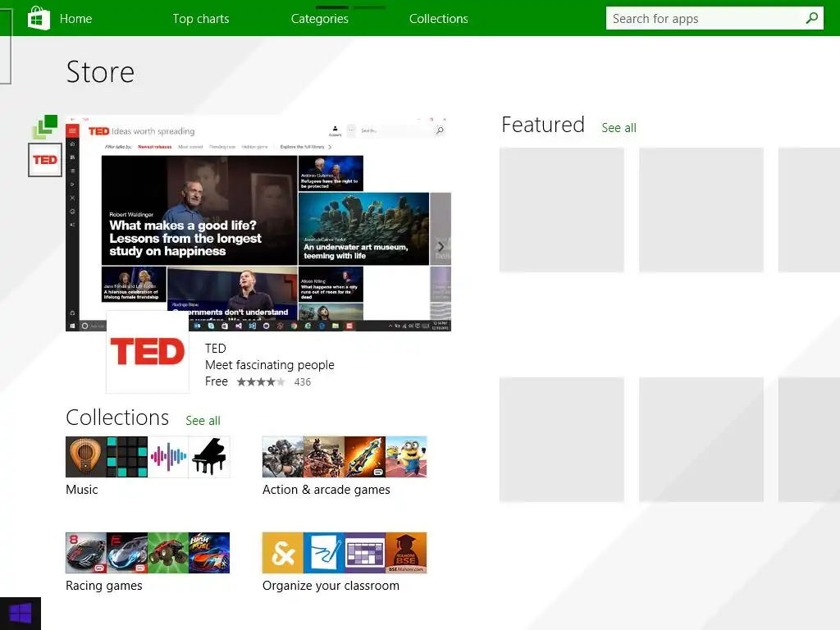Open Organize your classroom collection label
840x630 pixels.
331,586
